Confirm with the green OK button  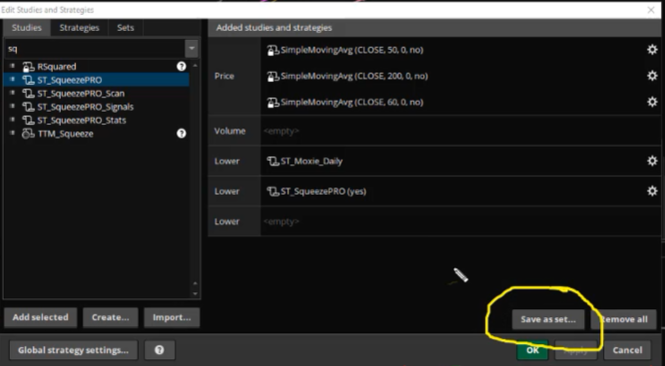pos(533,350)
